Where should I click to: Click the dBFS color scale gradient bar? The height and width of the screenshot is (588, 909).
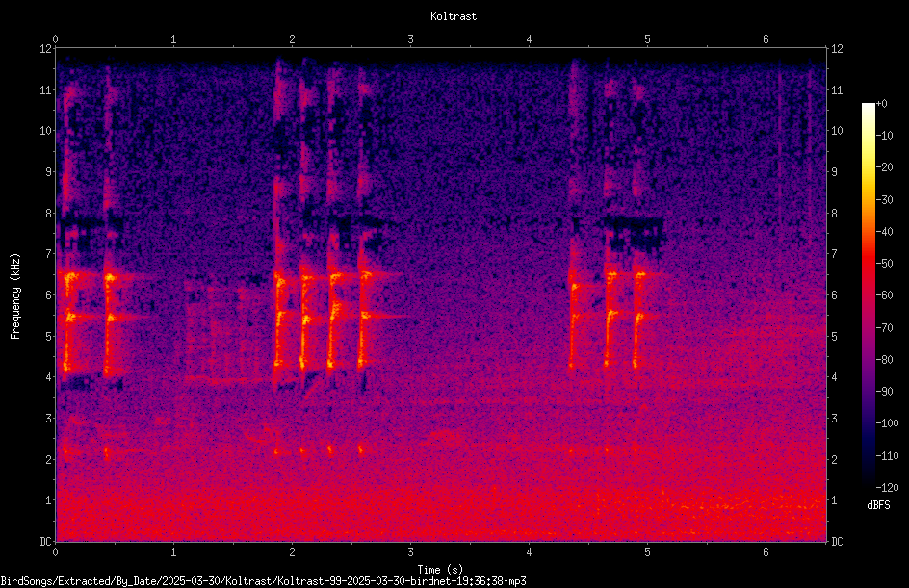(x=868, y=295)
